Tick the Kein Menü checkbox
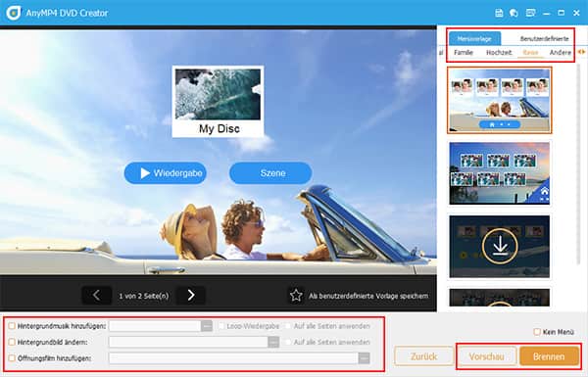 (537, 332)
